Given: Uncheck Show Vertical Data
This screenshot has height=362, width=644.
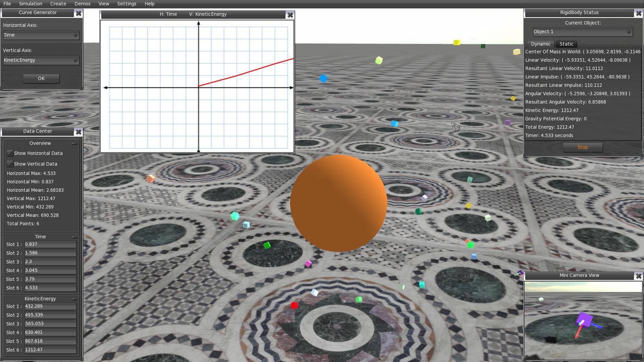Looking at the screenshot, I should pyautogui.click(x=10, y=164).
